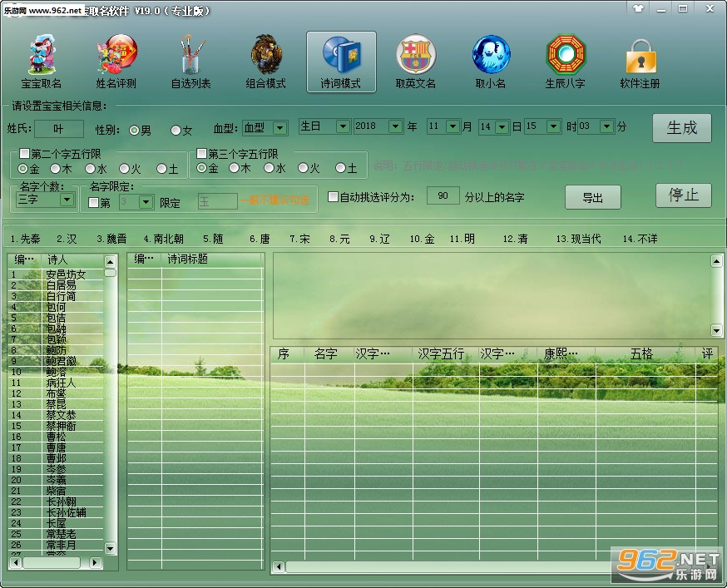
Task: Click the 导出 export button
Action: tap(592, 198)
